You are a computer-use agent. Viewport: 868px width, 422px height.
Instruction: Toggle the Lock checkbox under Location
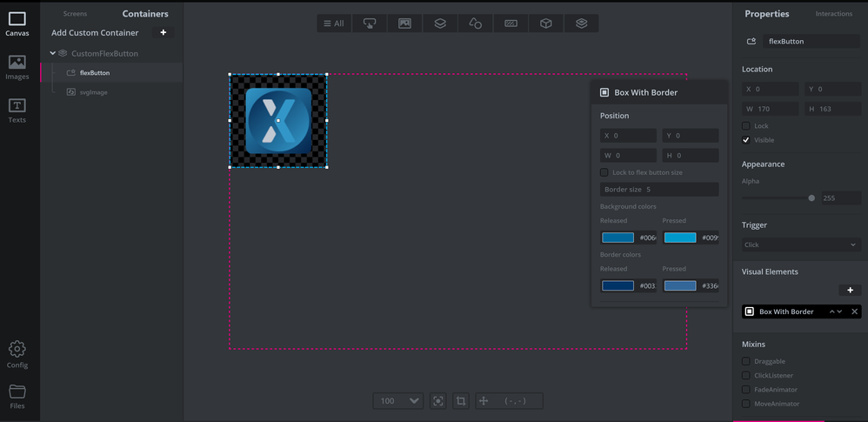746,125
